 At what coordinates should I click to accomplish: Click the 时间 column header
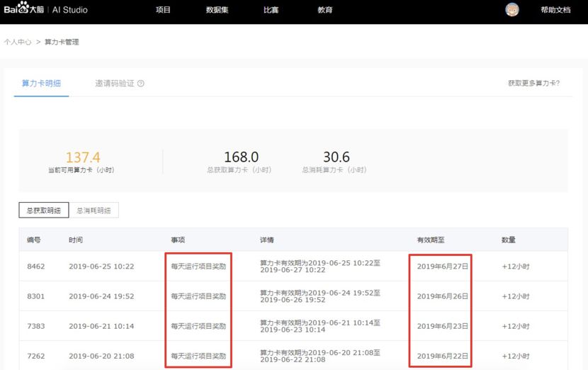pyautogui.click(x=76, y=240)
